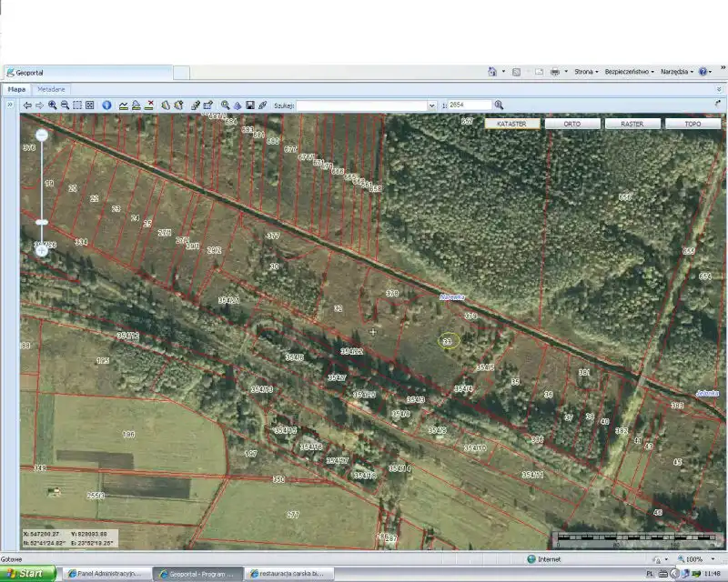The image size is (728, 582).
Task: Click the zoom-by-rectangle selection tool
Action: (x=77, y=105)
